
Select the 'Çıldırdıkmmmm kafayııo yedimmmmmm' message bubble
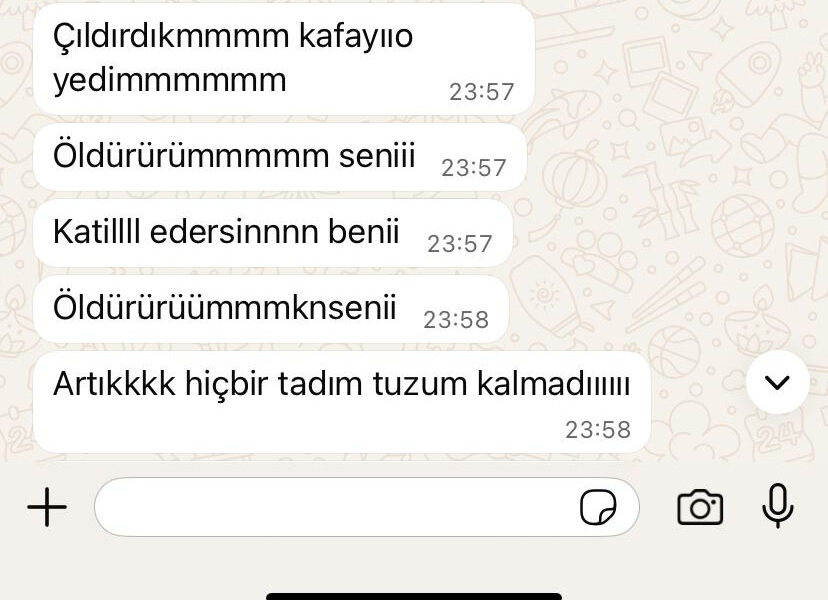pyautogui.click(x=284, y=59)
